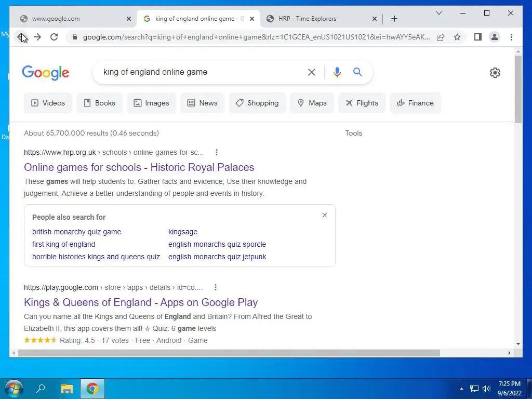Screen dimensions: 532x399
Task: Open the Chrome three-dot menu
Action: (x=511, y=37)
